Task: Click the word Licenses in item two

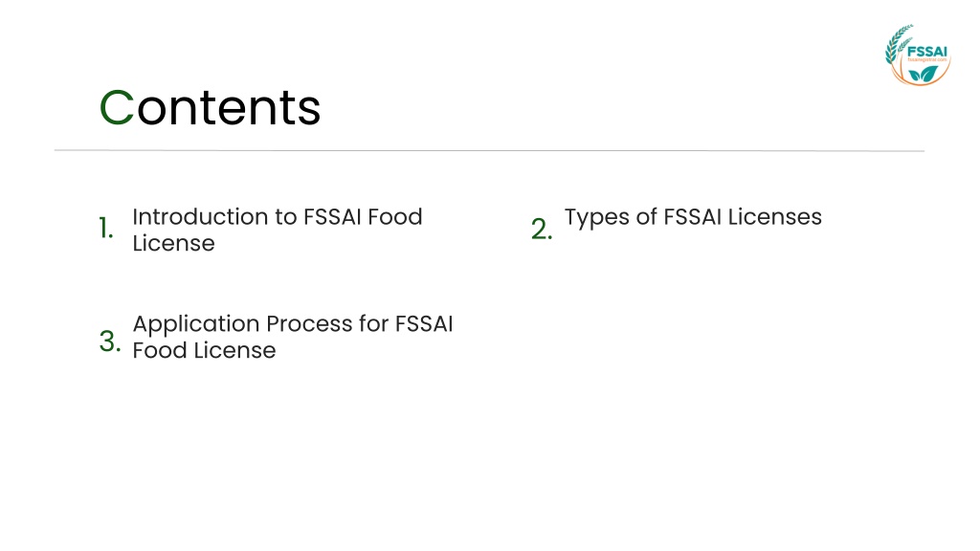Action: pyautogui.click(x=775, y=217)
